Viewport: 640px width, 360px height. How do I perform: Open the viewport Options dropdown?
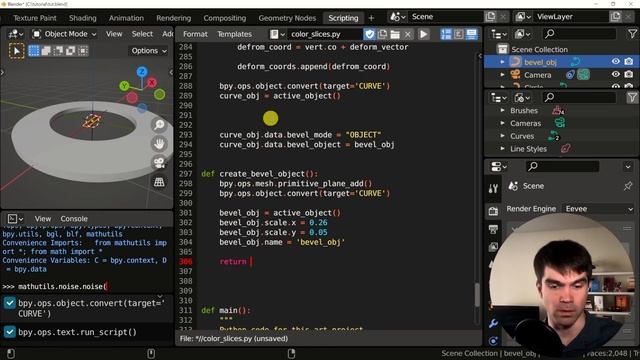(149, 51)
